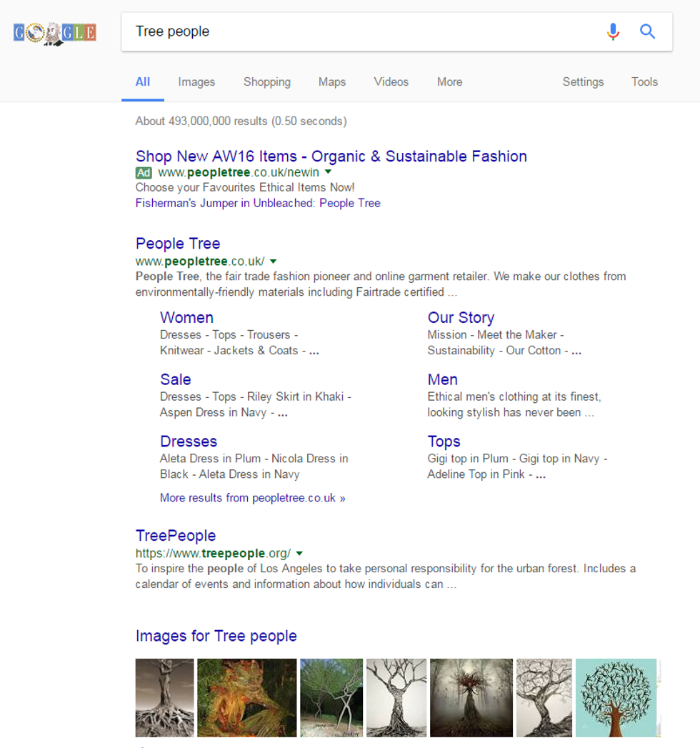Open the More search menu
Screen dimensions: 700x748
pos(449,82)
